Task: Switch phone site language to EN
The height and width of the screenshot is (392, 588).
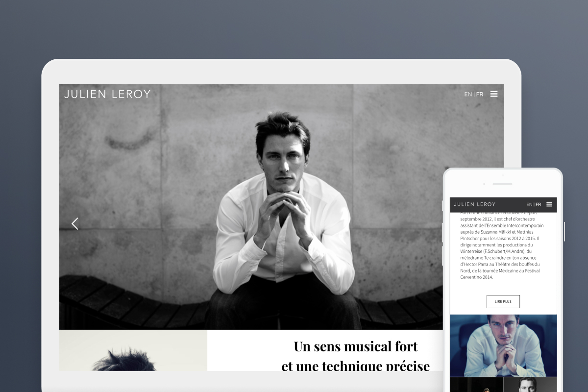Action: pyautogui.click(x=529, y=204)
